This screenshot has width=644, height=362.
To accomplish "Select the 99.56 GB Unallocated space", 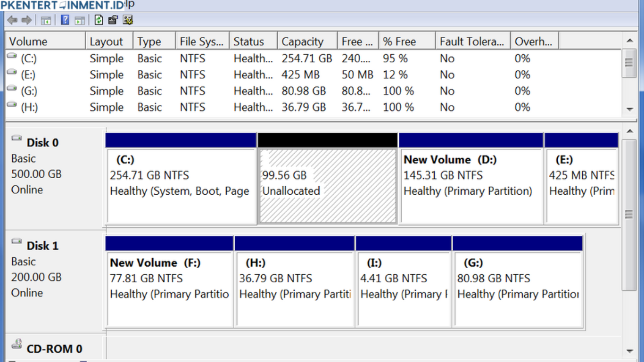I will (x=327, y=184).
